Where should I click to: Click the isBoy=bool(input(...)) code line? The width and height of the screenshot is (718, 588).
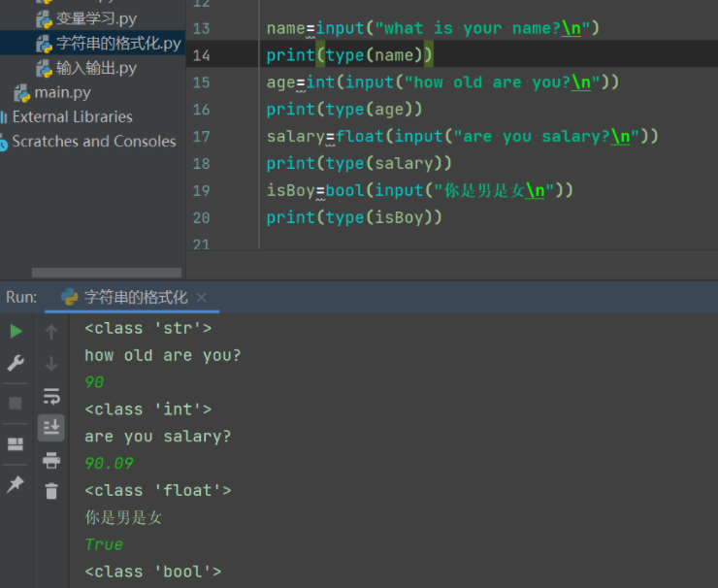[419, 190]
